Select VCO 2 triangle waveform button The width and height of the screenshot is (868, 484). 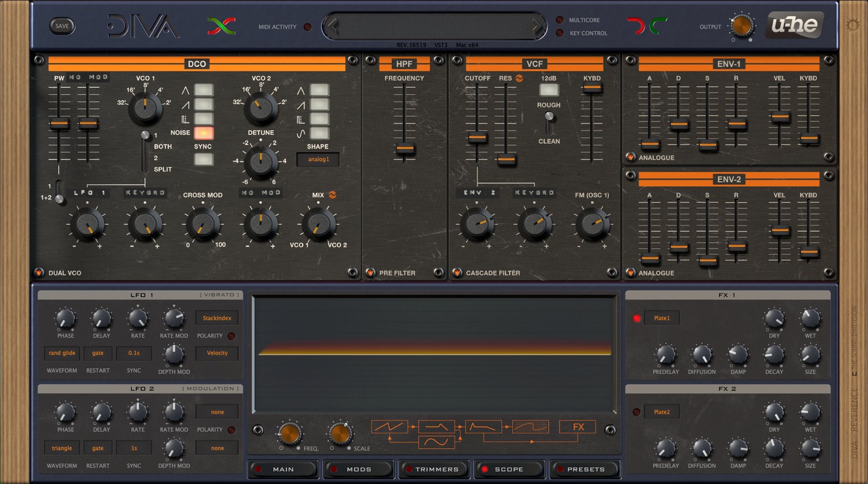tap(319, 90)
